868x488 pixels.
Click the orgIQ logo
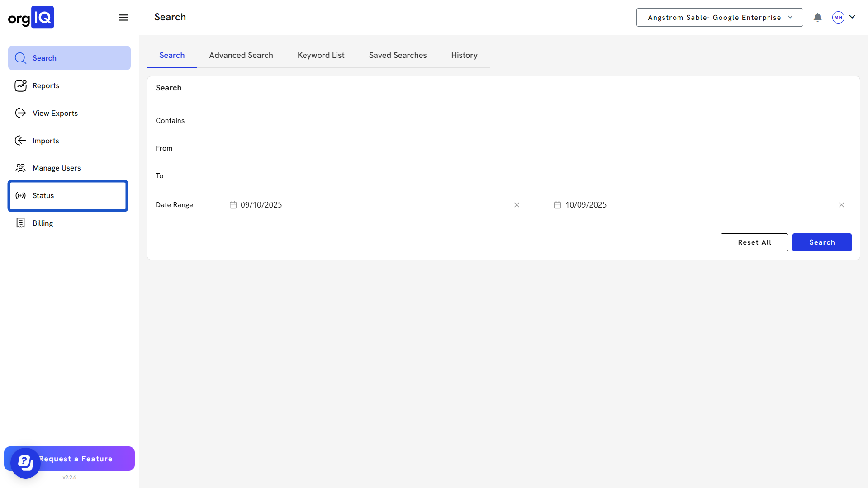point(31,18)
